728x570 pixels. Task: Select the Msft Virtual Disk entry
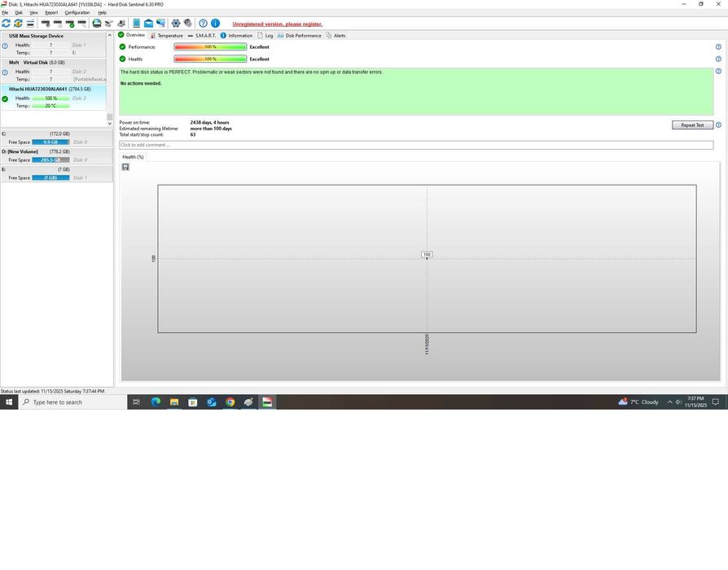click(x=54, y=71)
